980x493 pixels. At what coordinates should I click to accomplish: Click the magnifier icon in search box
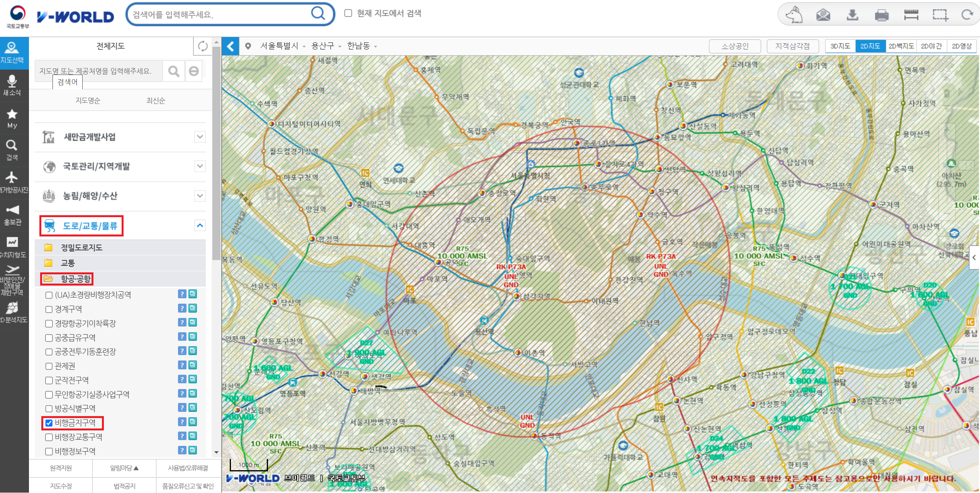click(x=318, y=14)
